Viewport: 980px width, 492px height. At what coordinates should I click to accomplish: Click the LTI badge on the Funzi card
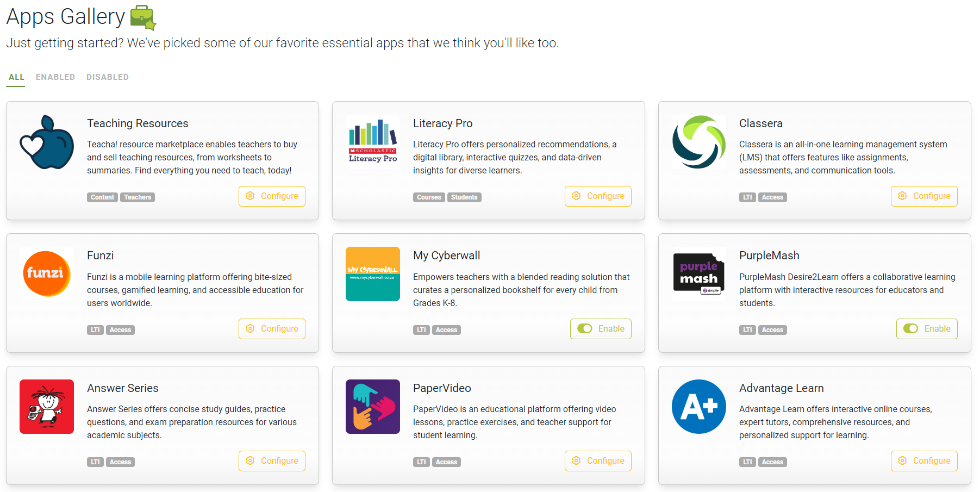pos(95,329)
